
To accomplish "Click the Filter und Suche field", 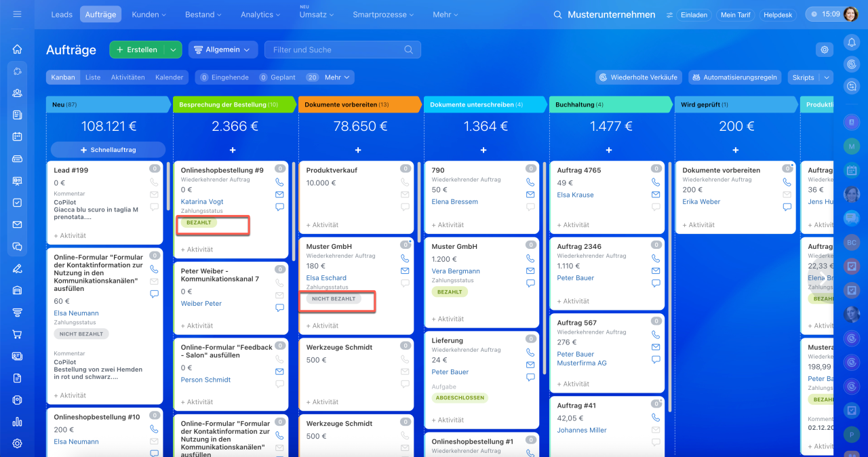I will click(342, 49).
